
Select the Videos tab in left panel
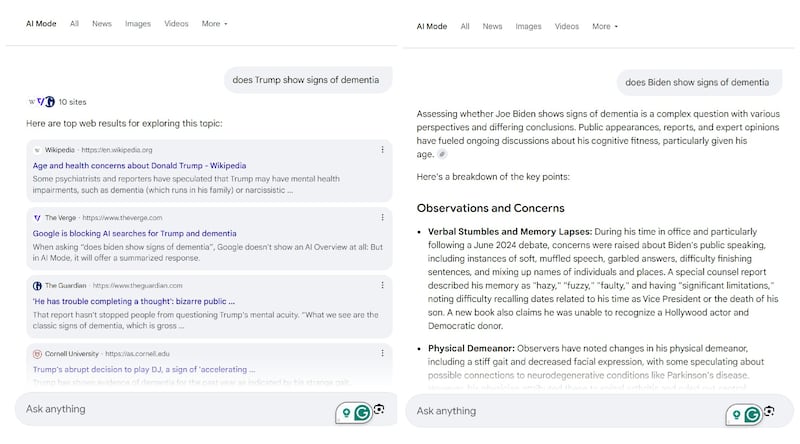[176, 23]
